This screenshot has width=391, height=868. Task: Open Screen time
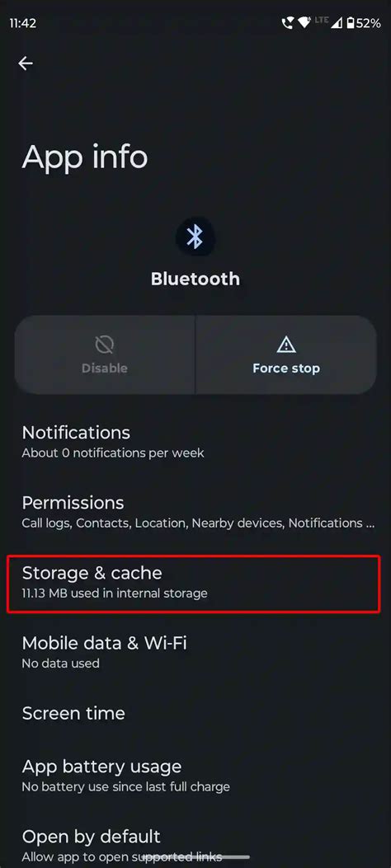click(195, 713)
